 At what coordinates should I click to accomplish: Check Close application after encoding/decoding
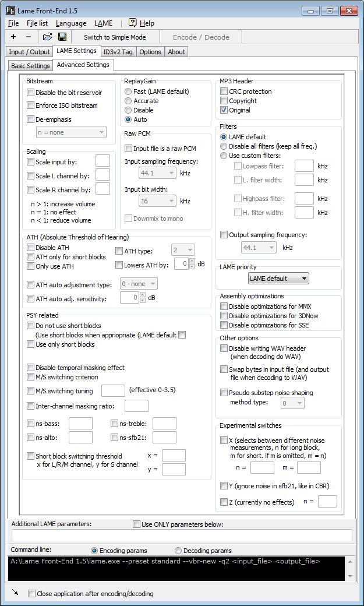31,593
